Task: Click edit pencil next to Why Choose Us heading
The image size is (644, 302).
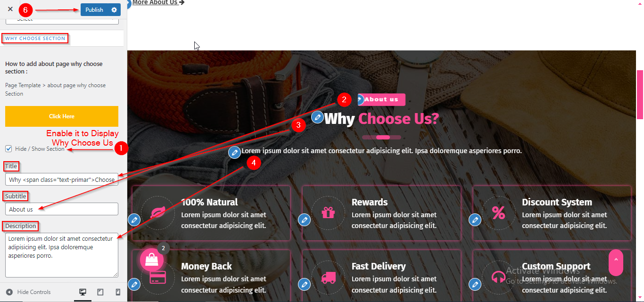Action: [318, 117]
